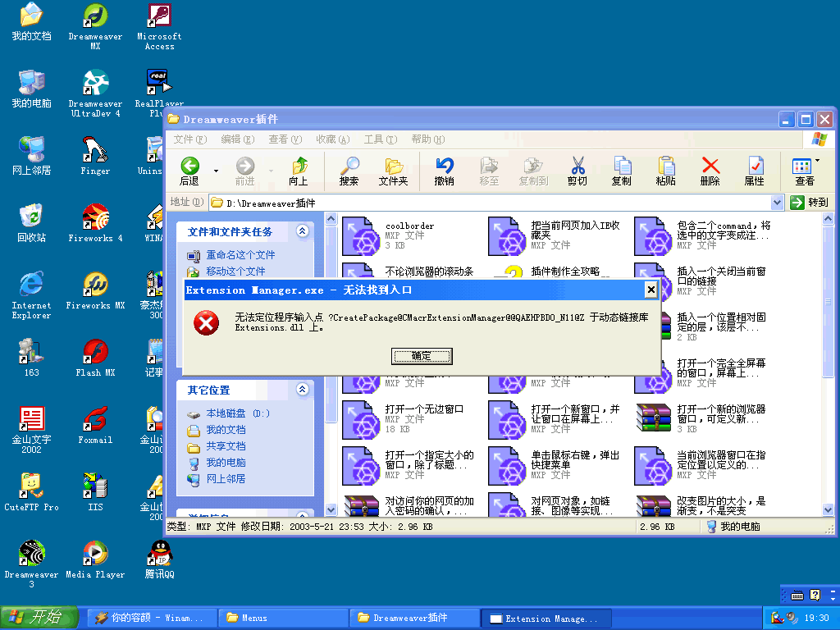Open the Flash MX desktop icon
Viewport: 840px width, 630px height.
click(95, 358)
